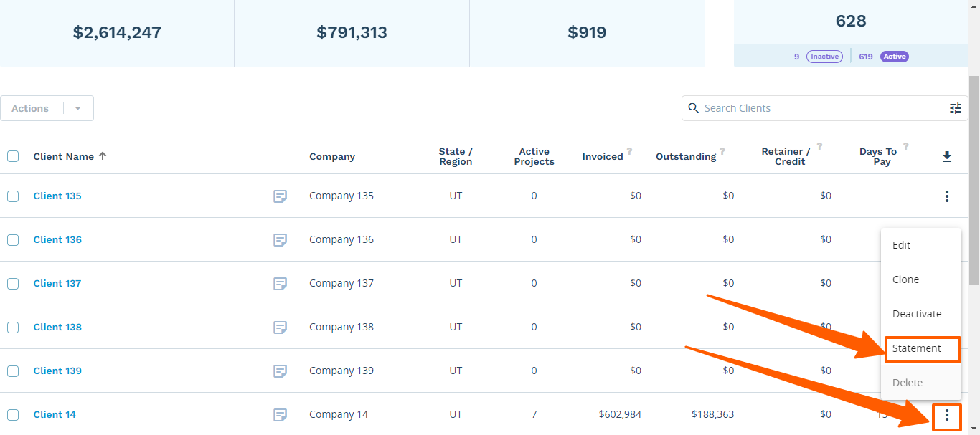The width and height of the screenshot is (980, 435).
Task: Open notes icon for Client 136
Action: click(x=281, y=240)
